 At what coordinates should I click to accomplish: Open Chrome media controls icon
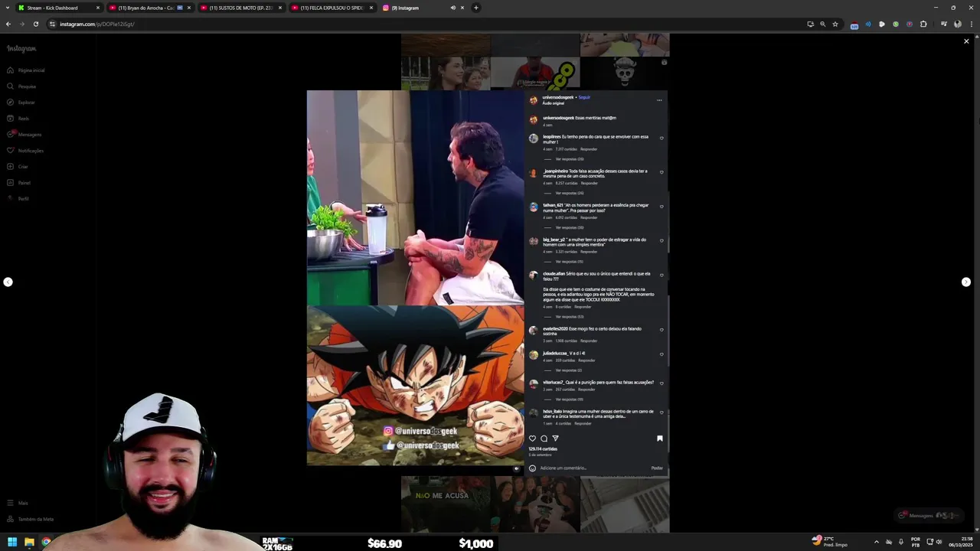pyautogui.click(x=944, y=24)
